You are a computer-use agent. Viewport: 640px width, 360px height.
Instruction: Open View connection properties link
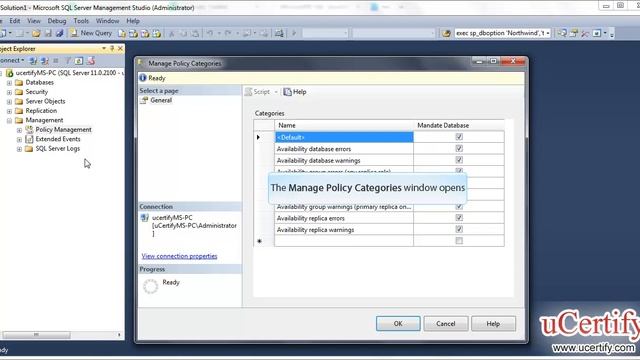[179, 256]
